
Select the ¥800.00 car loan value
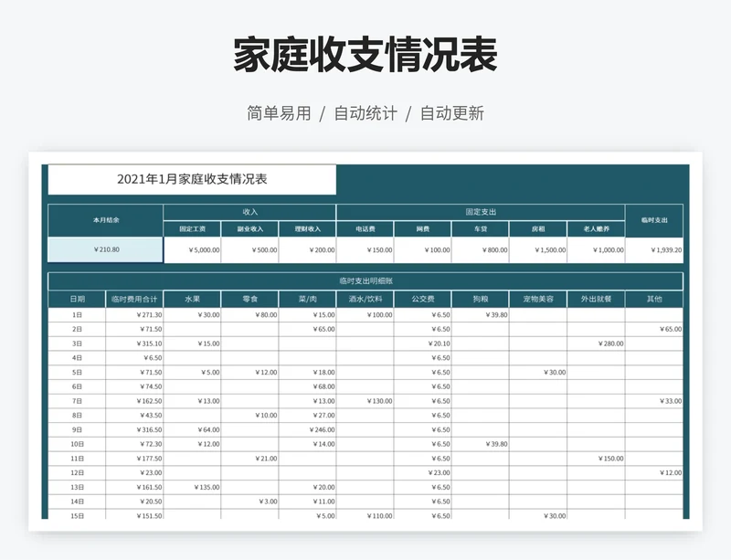pyautogui.click(x=481, y=250)
